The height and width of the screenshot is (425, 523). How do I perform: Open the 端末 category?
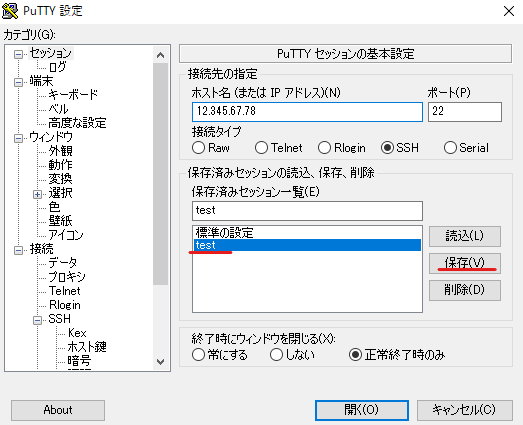pos(41,81)
